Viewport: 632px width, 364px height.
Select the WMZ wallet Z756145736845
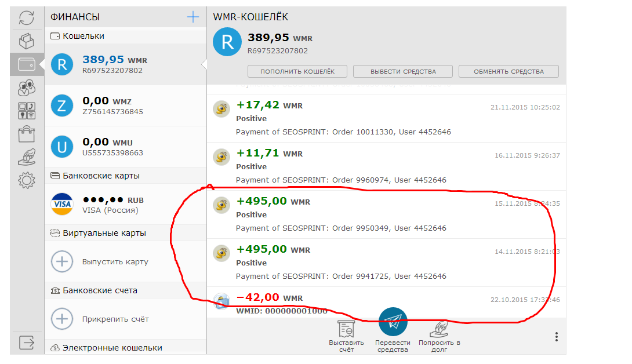[125, 105]
